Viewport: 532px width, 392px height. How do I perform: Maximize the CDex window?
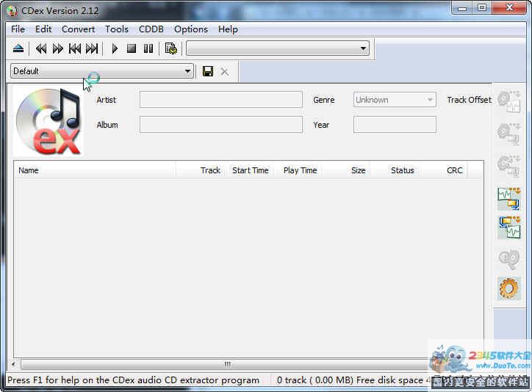[x=482, y=8]
